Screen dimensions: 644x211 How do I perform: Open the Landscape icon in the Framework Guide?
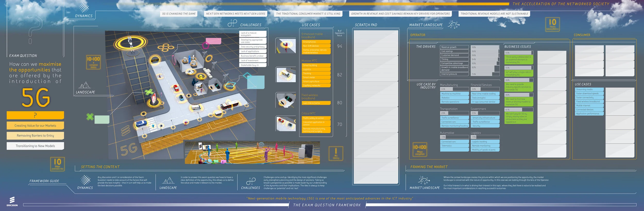[168, 180]
